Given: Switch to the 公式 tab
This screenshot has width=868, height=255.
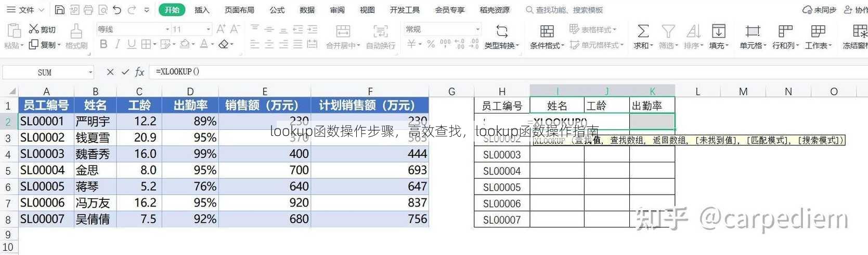Looking at the screenshot, I should (x=277, y=10).
